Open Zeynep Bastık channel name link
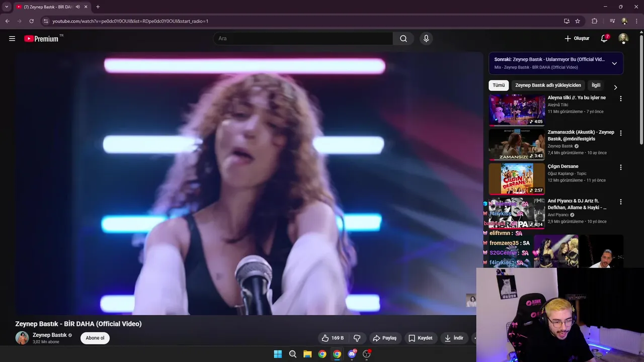Screen dimensions: 644x362 50,335
